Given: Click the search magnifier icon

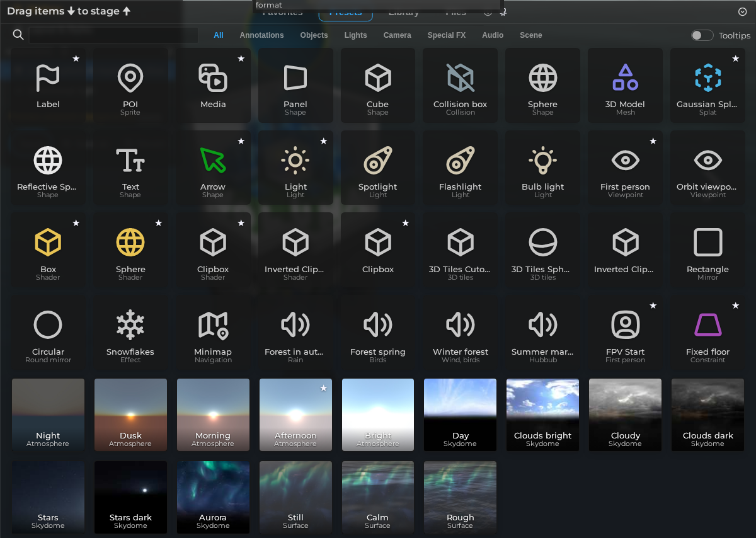Looking at the screenshot, I should (x=18, y=35).
